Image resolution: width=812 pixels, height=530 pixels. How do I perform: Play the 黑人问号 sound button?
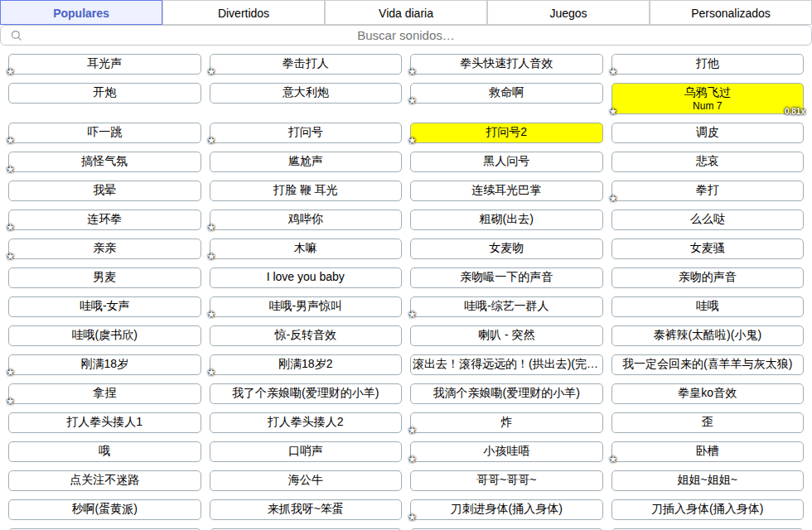pos(506,161)
